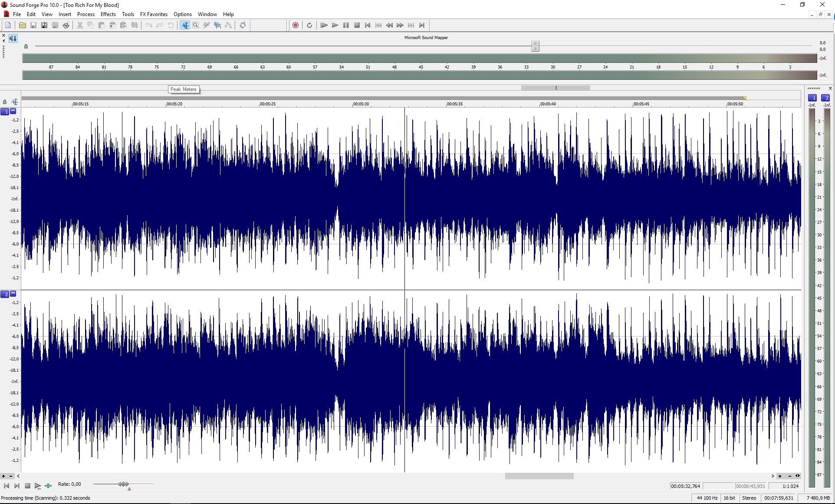The height and width of the screenshot is (504, 835).
Task: Click the data window Stop button
Action: 27,486
